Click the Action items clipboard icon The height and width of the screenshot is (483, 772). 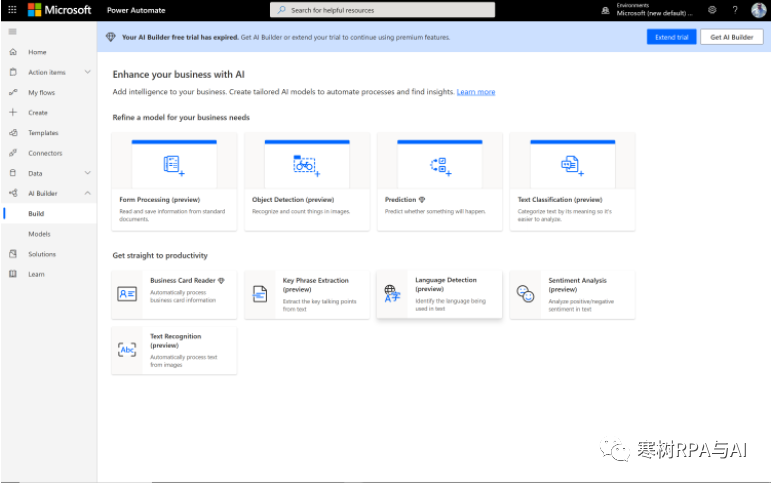pos(13,72)
